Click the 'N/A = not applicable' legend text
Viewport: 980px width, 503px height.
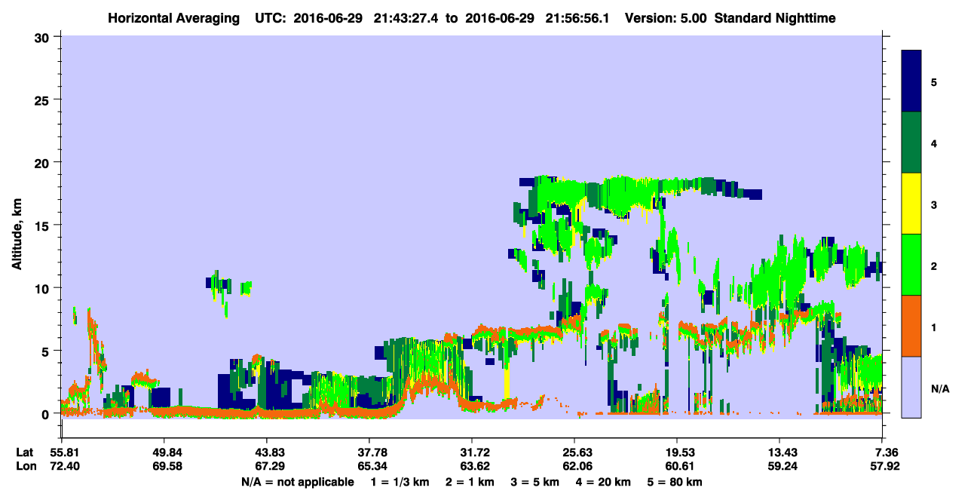coord(298,482)
